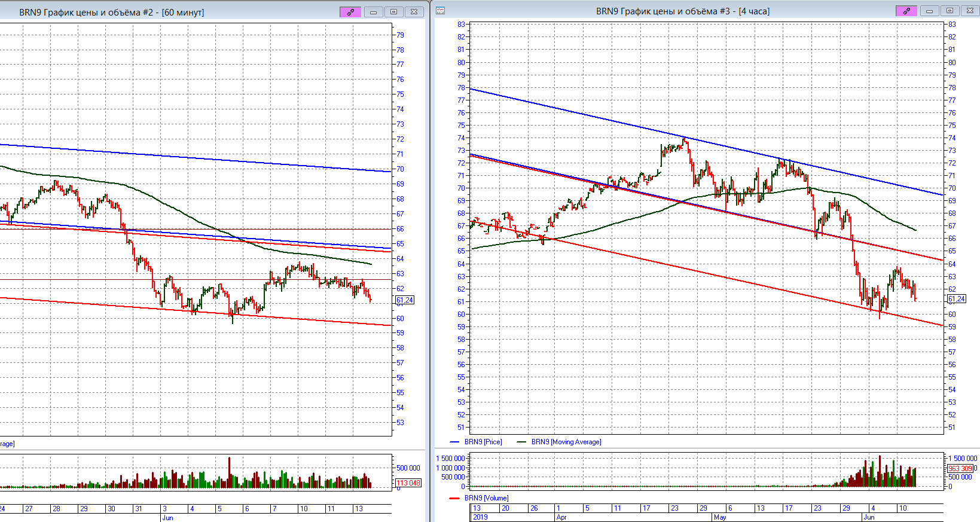
Task: Minimize the 4-hour BRN9 chart window
Action: point(929,11)
